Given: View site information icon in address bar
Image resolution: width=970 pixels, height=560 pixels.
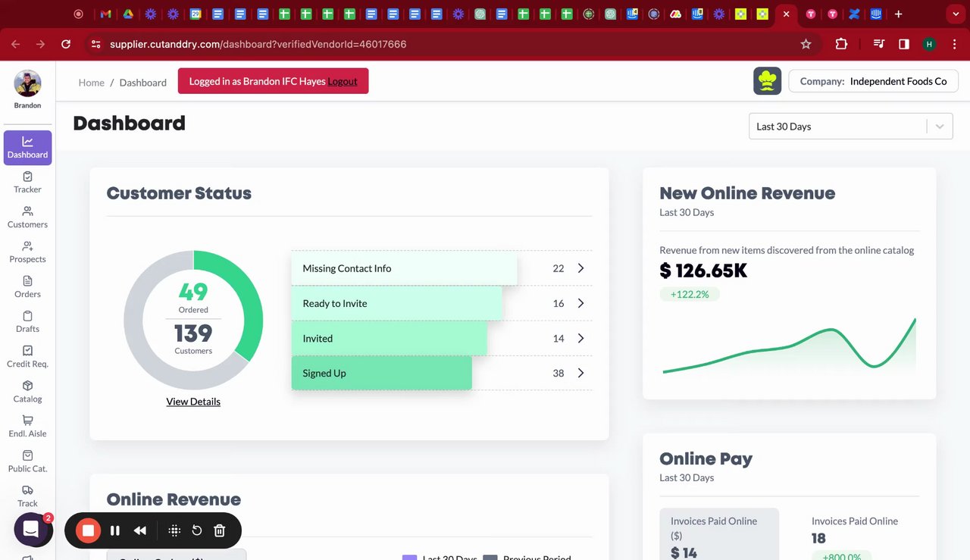Looking at the screenshot, I should pos(95,44).
